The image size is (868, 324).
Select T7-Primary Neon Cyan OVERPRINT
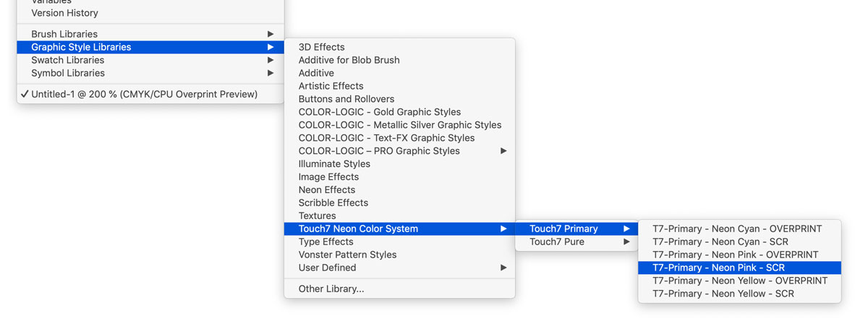(x=739, y=229)
